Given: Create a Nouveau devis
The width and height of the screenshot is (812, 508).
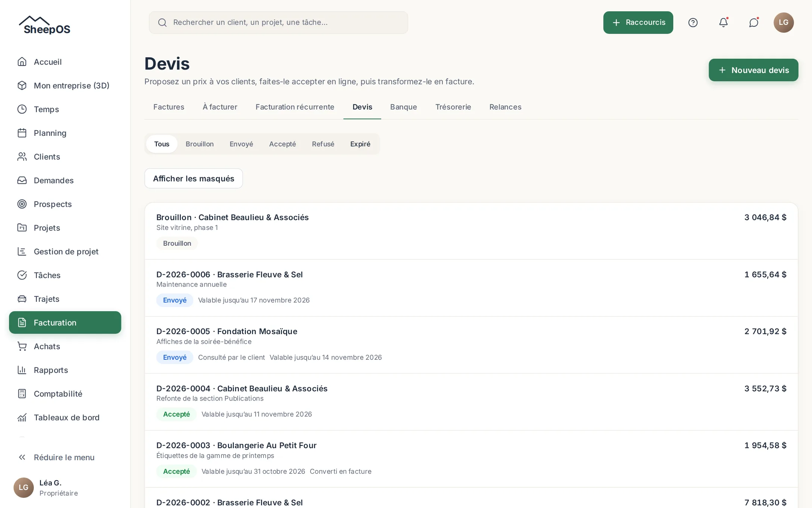Looking at the screenshot, I should coord(753,70).
